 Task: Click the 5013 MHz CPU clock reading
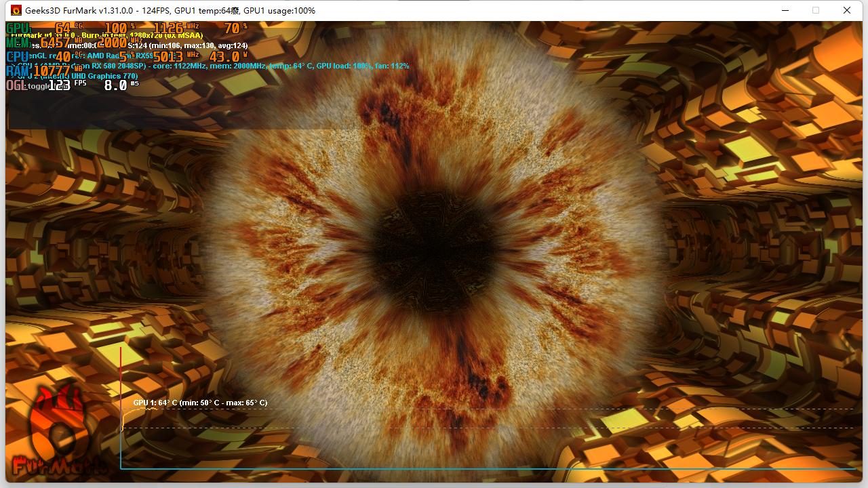pyautogui.click(x=176, y=57)
